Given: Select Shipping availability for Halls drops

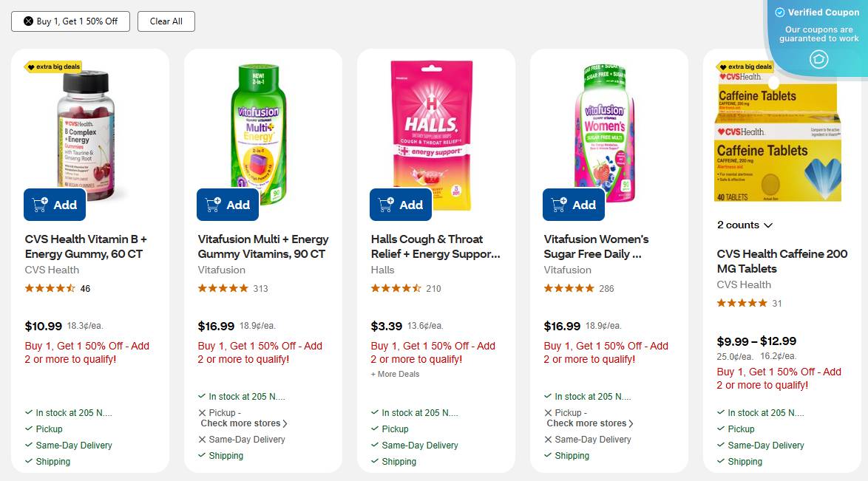Looking at the screenshot, I should [x=399, y=461].
